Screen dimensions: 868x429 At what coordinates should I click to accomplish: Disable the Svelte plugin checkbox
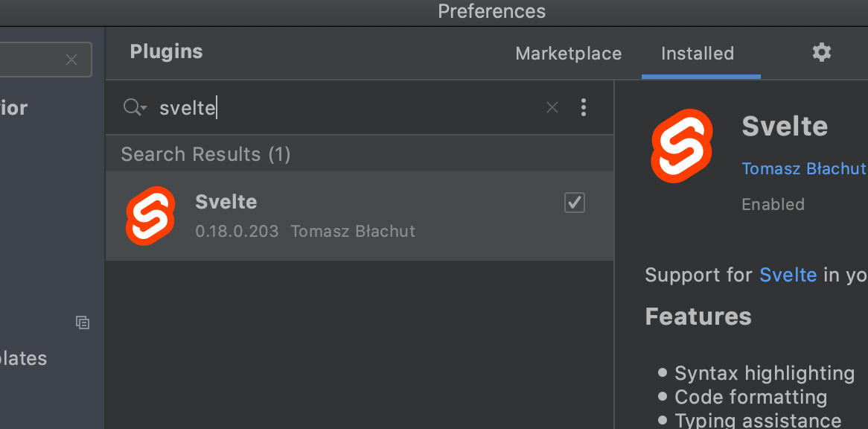(574, 203)
